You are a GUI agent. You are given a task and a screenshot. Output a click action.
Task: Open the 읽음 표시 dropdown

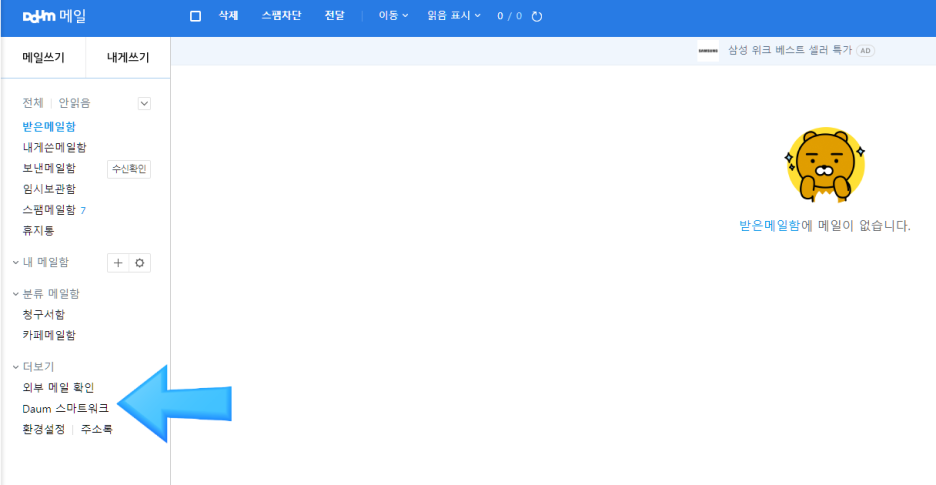tap(454, 16)
